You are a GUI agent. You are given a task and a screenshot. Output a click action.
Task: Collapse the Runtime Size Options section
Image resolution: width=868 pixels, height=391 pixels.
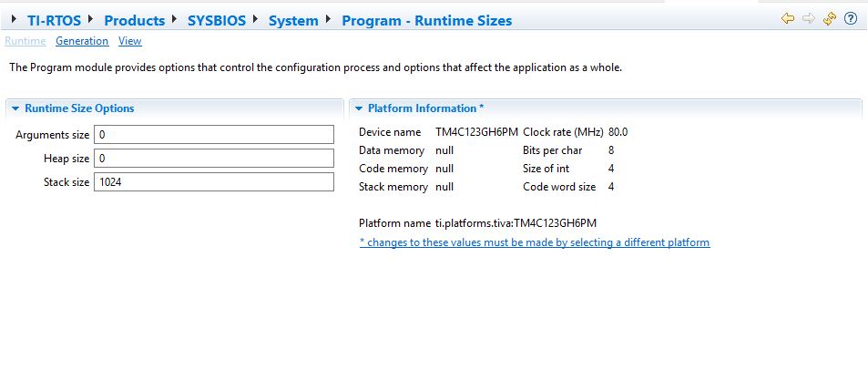click(15, 108)
